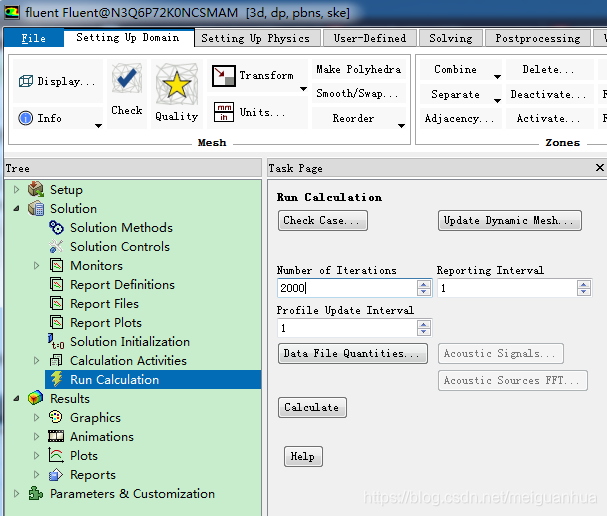The image size is (607, 516).
Task: Open the Units icon
Action: (x=224, y=113)
